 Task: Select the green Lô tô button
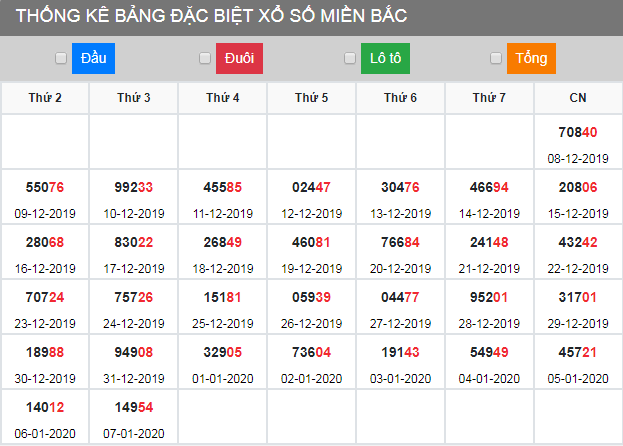click(x=385, y=59)
